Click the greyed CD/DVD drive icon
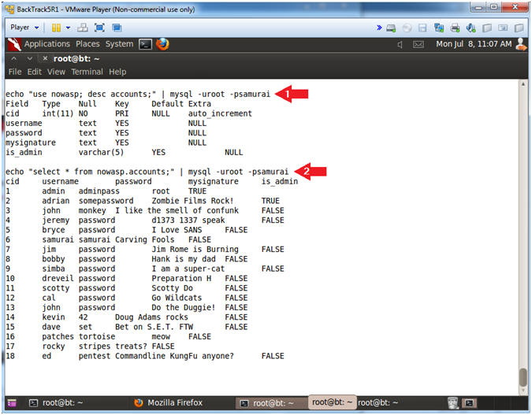The height and width of the screenshot is (415, 532). [407, 28]
